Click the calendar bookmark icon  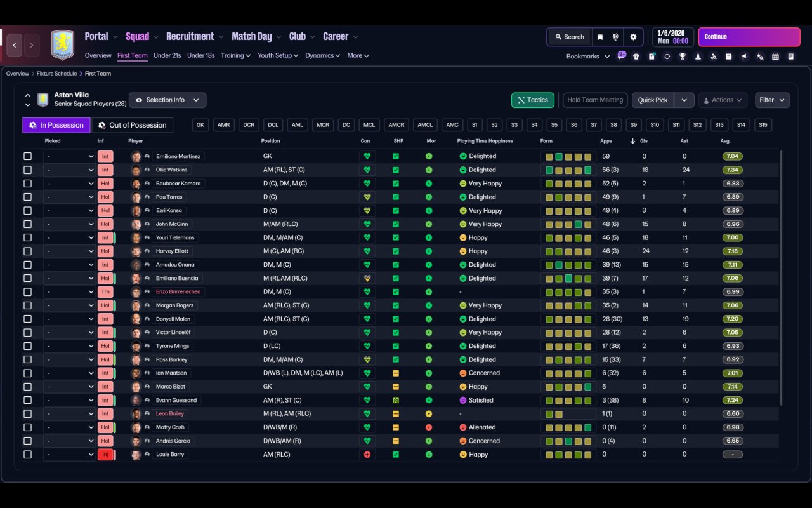tap(775, 57)
